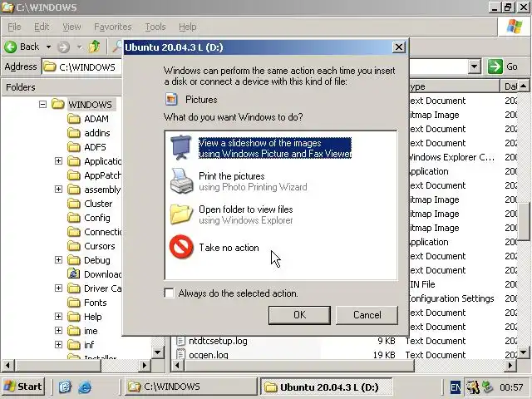Click Cancel in the Ubuntu dialog

367,315
